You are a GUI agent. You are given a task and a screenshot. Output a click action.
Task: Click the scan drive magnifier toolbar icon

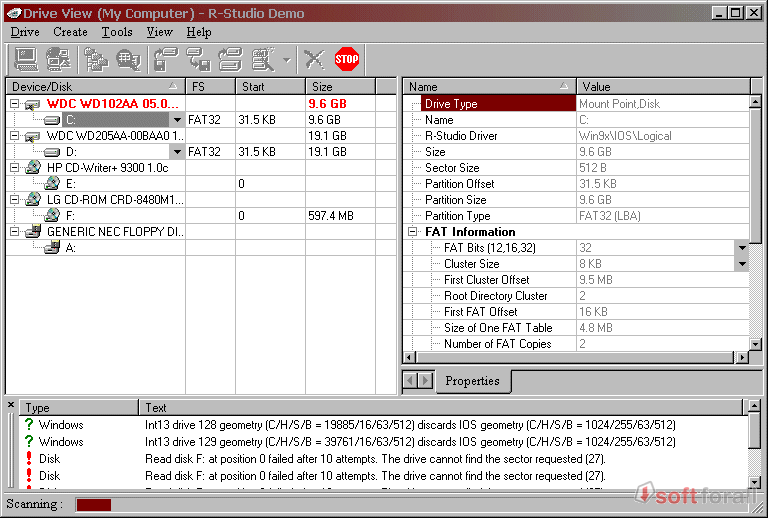128,60
